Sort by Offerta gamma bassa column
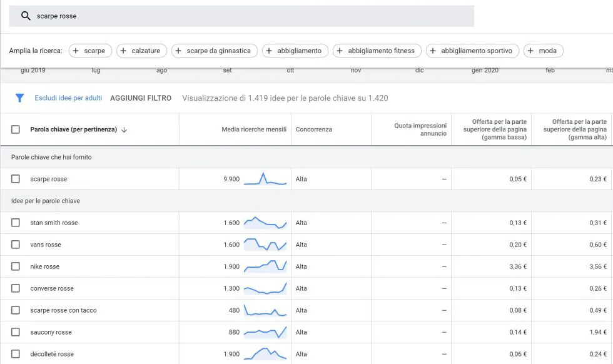This screenshot has height=364, width=613. pyautogui.click(x=495, y=129)
